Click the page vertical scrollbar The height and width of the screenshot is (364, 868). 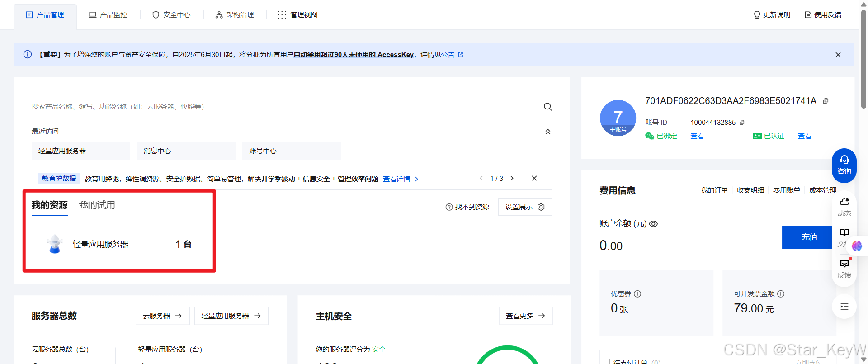click(x=863, y=59)
